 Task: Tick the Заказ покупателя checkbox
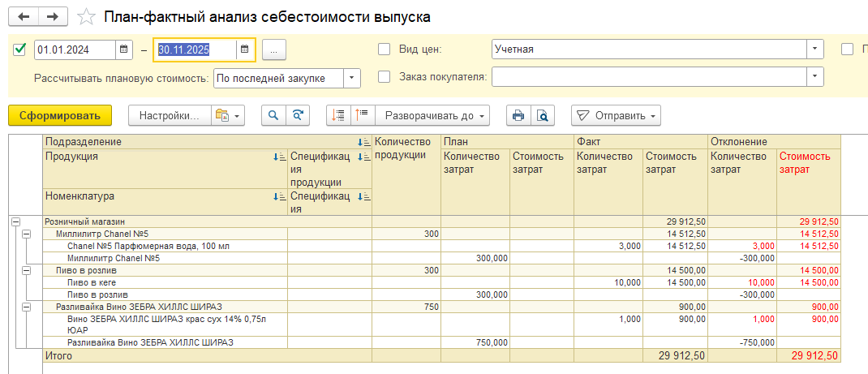[x=385, y=77]
